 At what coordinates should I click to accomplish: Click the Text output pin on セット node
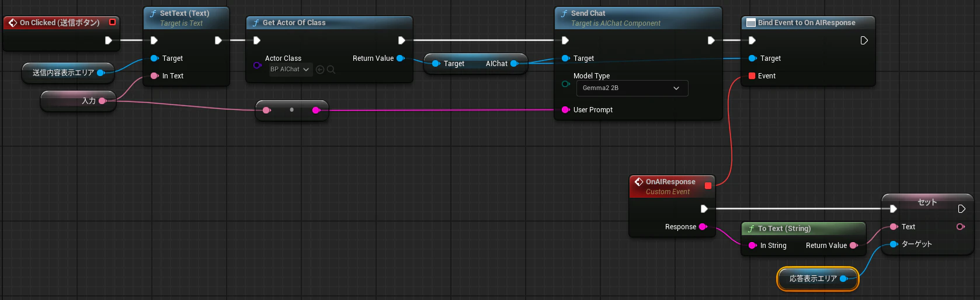961,227
